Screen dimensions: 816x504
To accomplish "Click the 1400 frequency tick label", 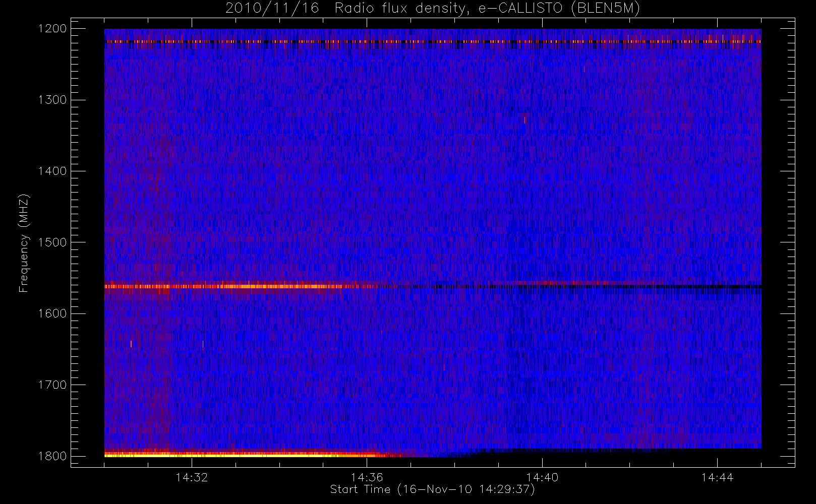I will click(x=52, y=171).
